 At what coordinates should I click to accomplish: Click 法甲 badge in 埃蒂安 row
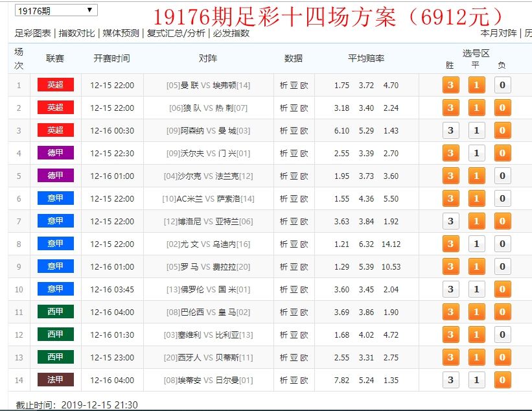[56, 380]
